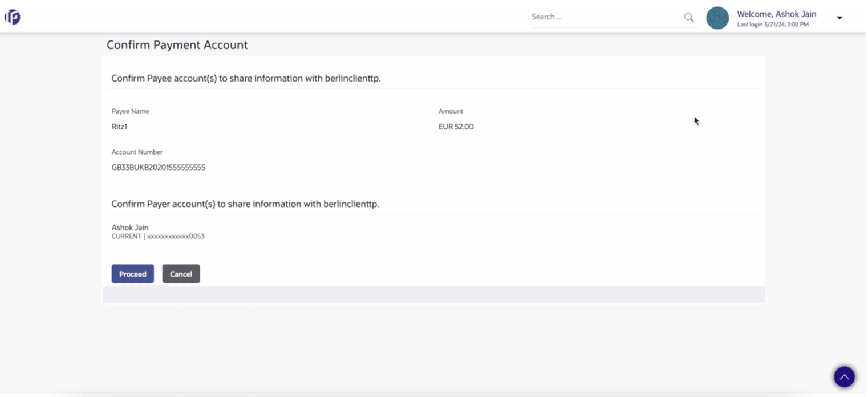Click the Confirm Payer account(s) section heading
The height and width of the screenshot is (397, 868).
point(245,204)
